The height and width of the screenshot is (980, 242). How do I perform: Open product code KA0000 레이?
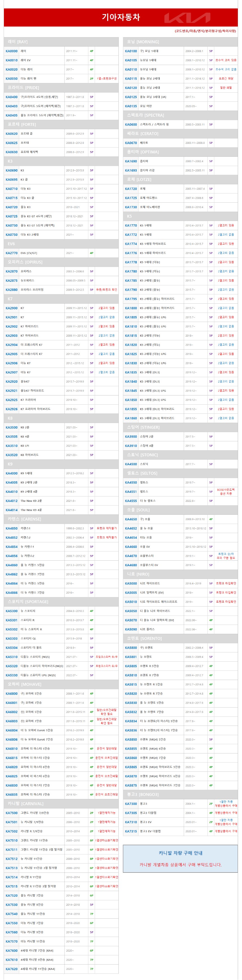[x=12, y=51]
